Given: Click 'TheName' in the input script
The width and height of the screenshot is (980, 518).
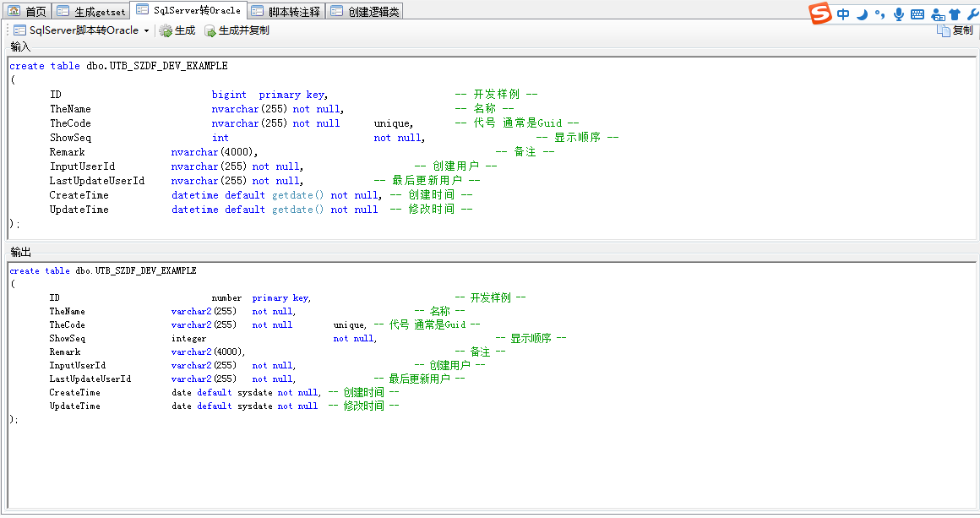Looking at the screenshot, I should point(70,109).
